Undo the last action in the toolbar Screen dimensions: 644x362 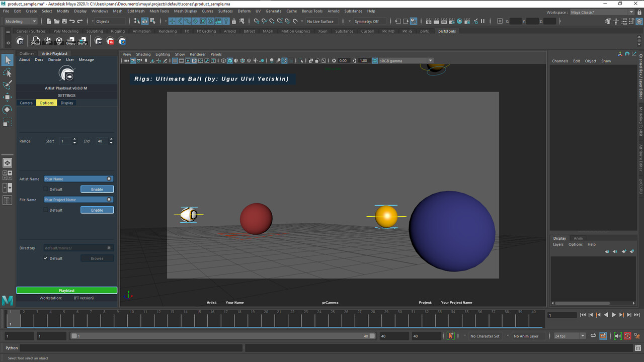tap(72, 21)
